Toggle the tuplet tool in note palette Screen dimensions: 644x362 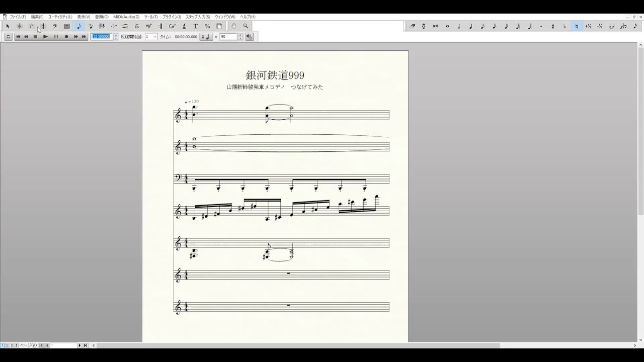point(623,26)
